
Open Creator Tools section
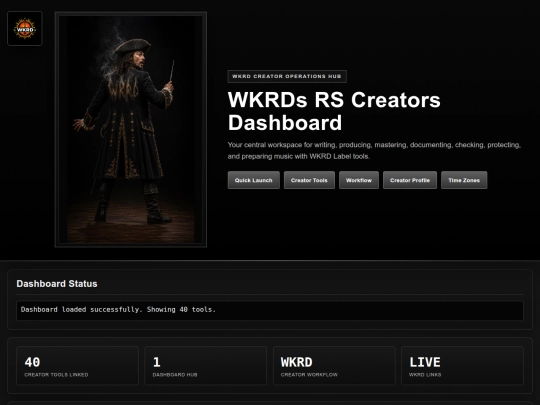click(x=309, y=180)
